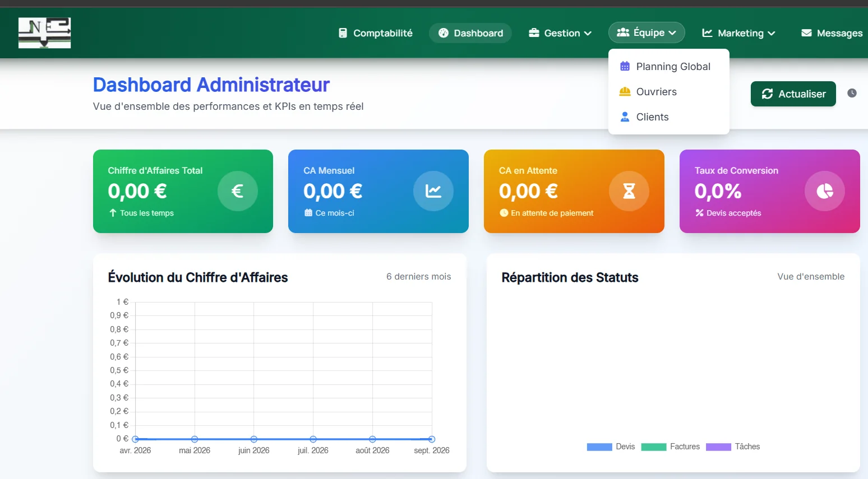Go to the Dashboard nav item
This screenshot has width=868, height=479.
click(470, 33)
